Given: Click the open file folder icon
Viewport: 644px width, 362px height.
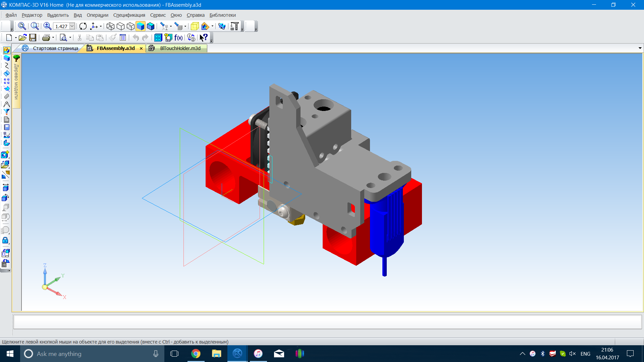Looking at the screenshot, I should (x=22, y=38).
